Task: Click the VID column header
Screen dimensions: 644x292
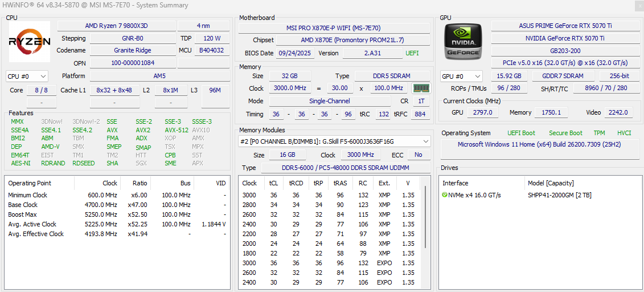Action: [220, 183]
